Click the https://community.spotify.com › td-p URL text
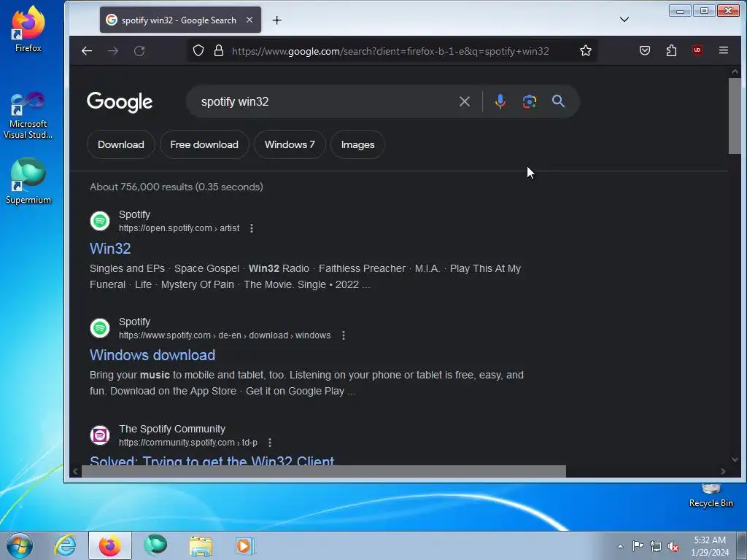This screenshot has height=560, width=747. click(188, 443)
